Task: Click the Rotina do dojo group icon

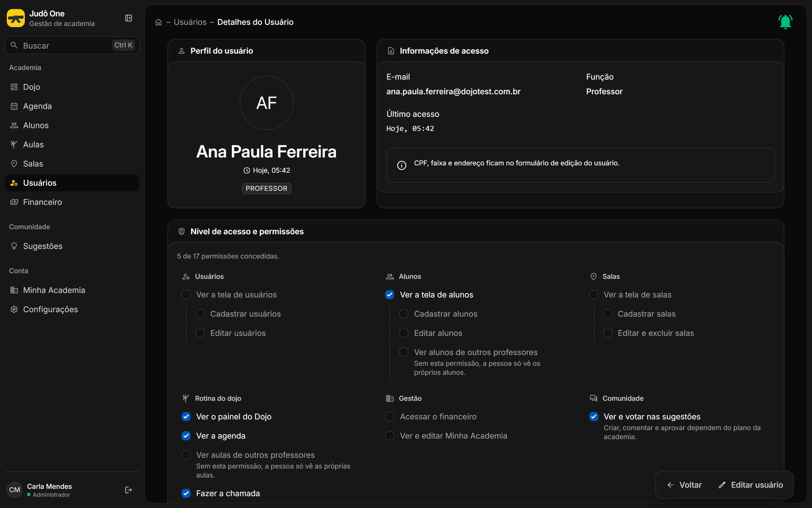Action: 186,398
